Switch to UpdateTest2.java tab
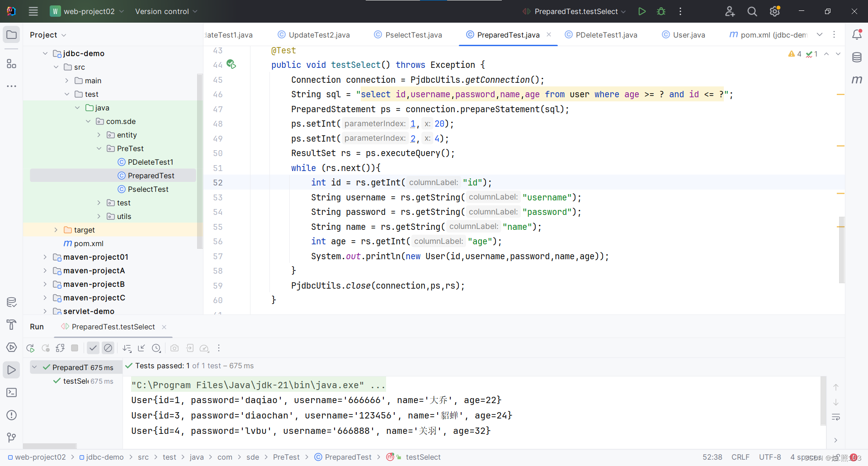The width and height of the screenshot is (868, 466). (314, 35)
